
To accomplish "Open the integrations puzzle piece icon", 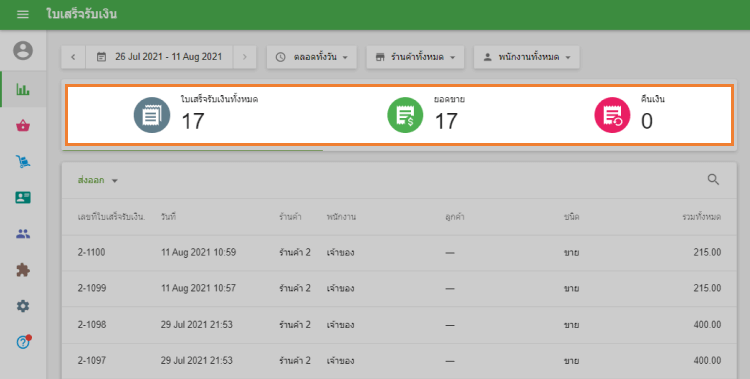I will tap(22, 270).
